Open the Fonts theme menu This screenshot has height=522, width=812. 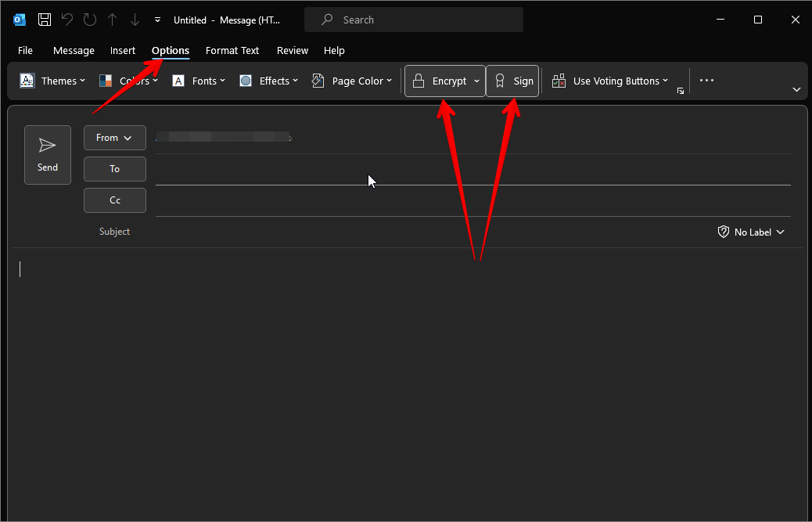coord(199,81)
